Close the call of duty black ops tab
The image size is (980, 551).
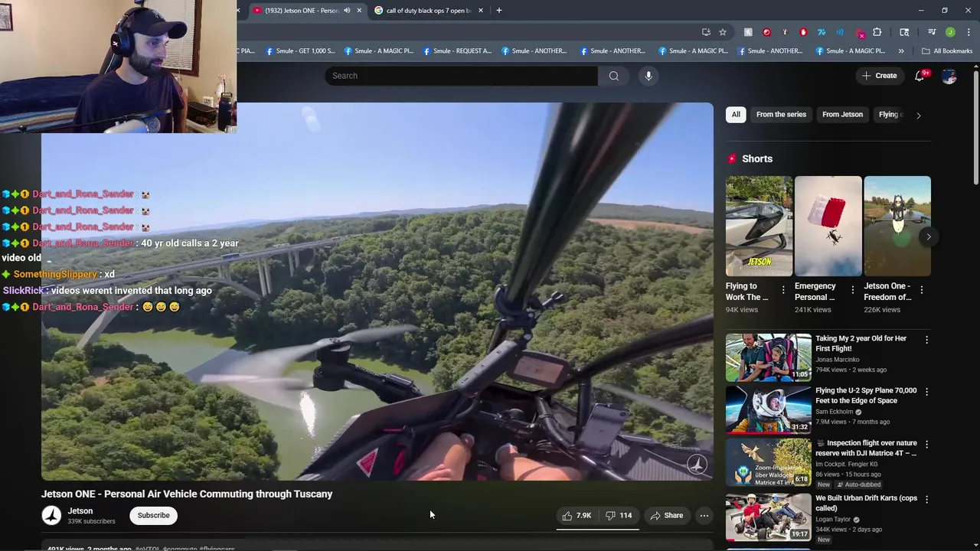pos(481,11)
